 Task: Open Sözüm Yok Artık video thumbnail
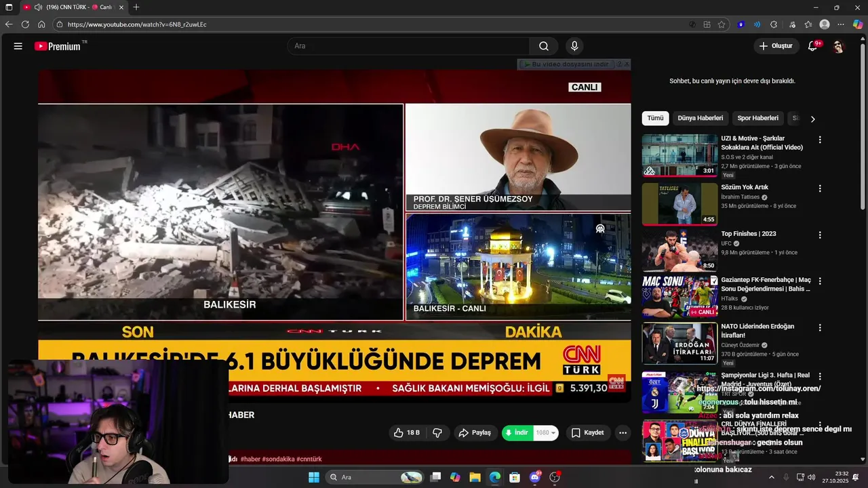pos(679,204)
